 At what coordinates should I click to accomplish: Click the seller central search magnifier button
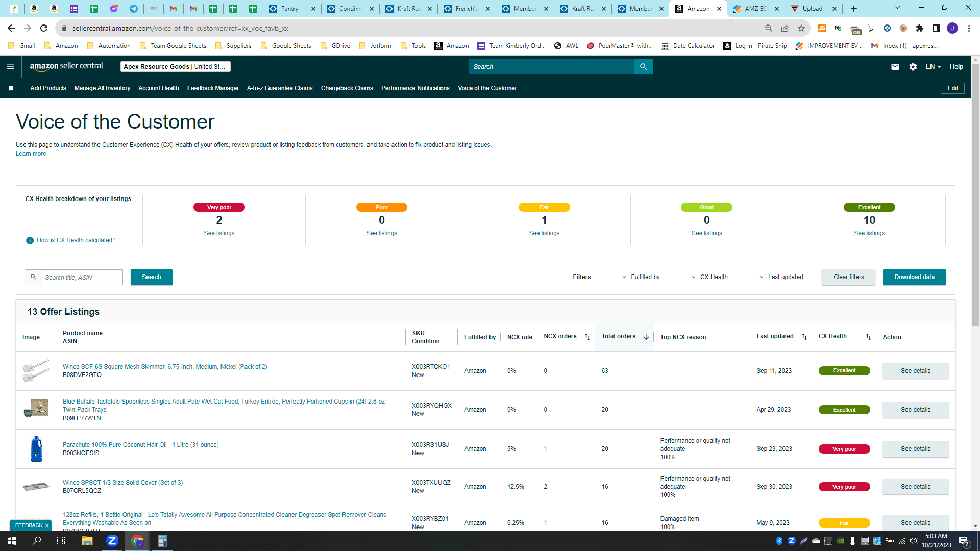tap(643, 67)
